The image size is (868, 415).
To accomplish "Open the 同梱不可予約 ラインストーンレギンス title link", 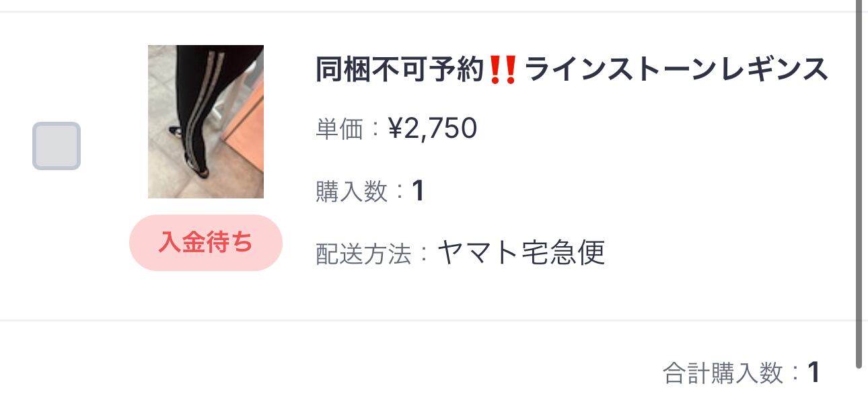I will point(572,70).
